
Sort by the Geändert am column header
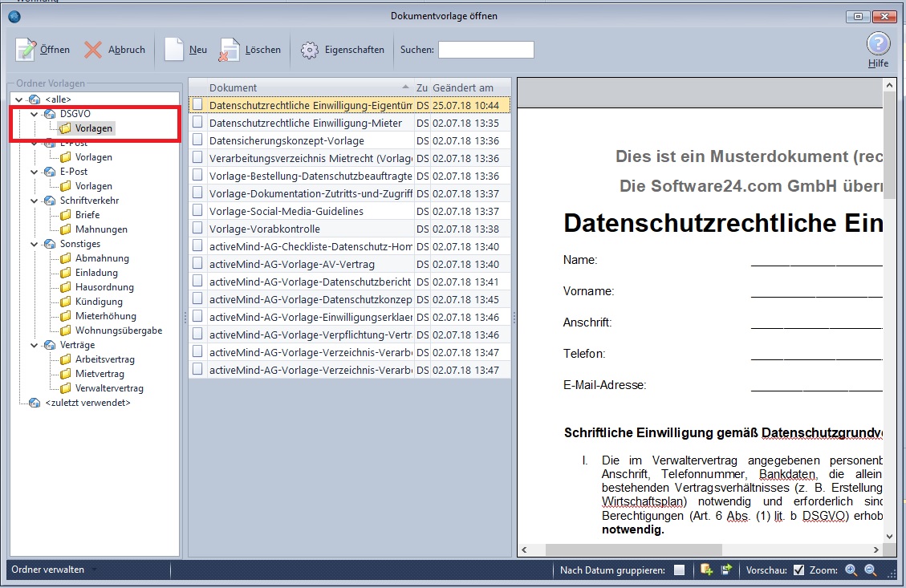(x=470, y=87)
